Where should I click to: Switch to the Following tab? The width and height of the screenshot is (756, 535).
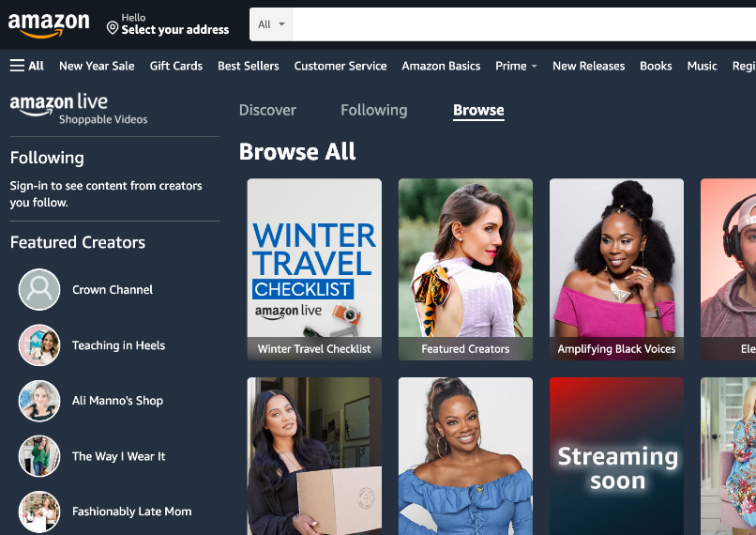click(374, 110)
